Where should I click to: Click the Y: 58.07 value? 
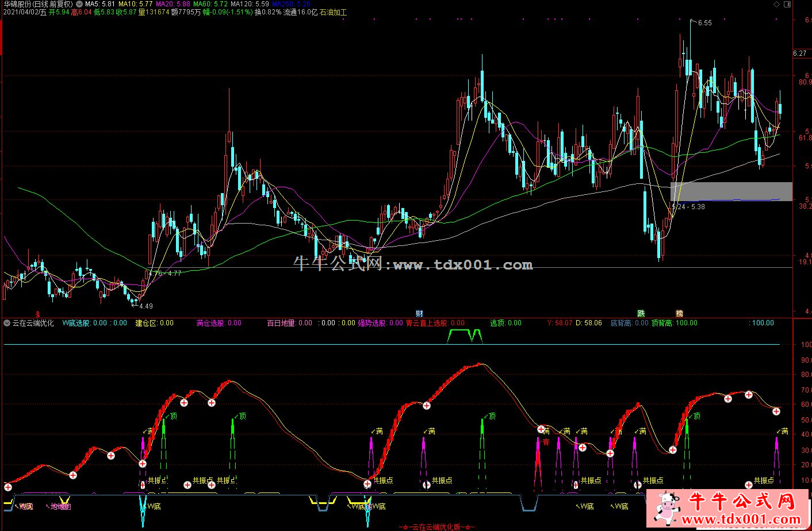pyautogui.click(x=560, y=323)
